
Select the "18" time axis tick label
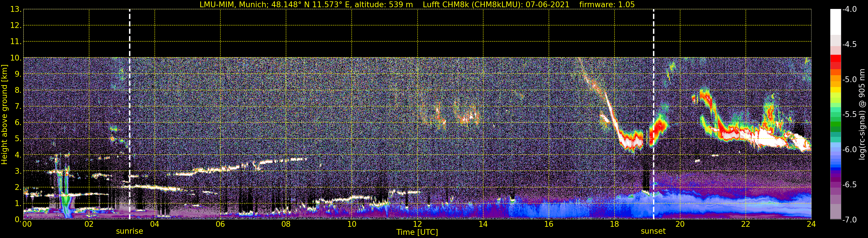pos(615,224)
